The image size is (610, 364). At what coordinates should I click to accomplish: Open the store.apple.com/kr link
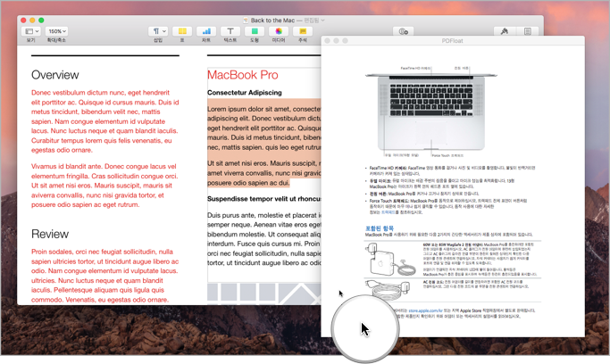(x=425, y=310)
